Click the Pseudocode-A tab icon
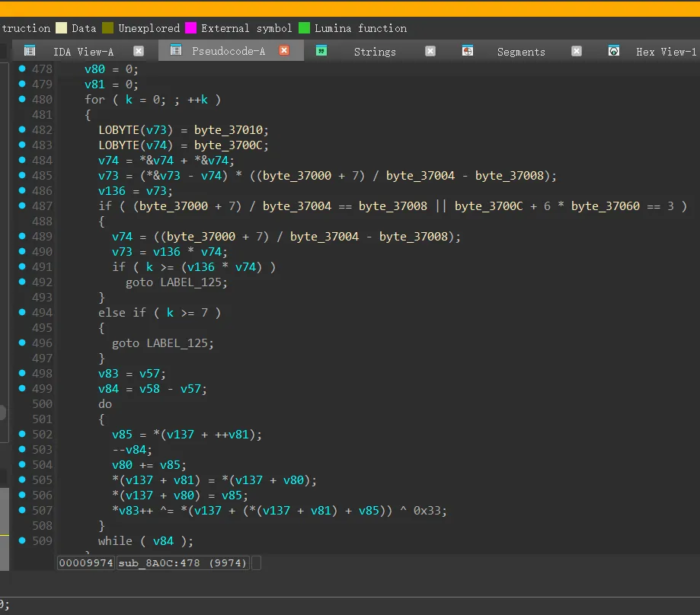This screenshot has height=615, width=700. pos(176,50)
